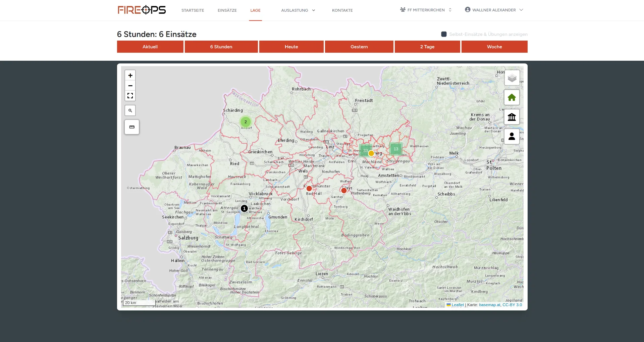Activate the map measure ruler tool
The image size is (644, 342).
pos(132,127)
